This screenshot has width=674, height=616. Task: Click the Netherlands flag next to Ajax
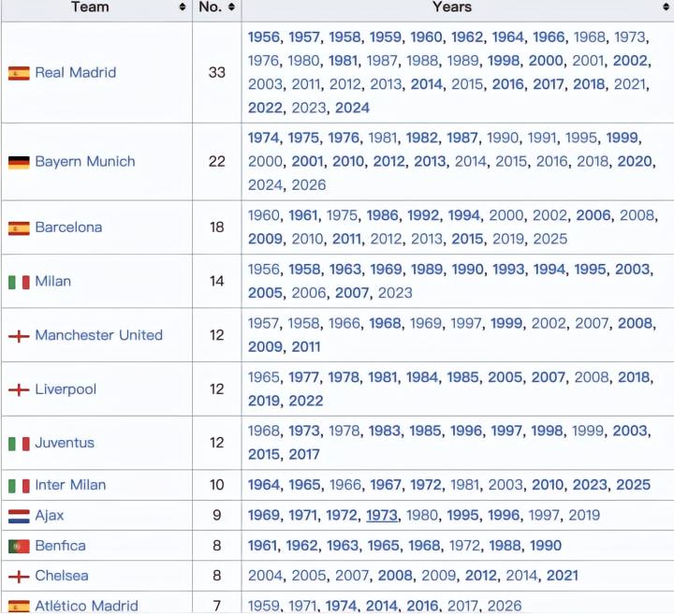(19, 516)
